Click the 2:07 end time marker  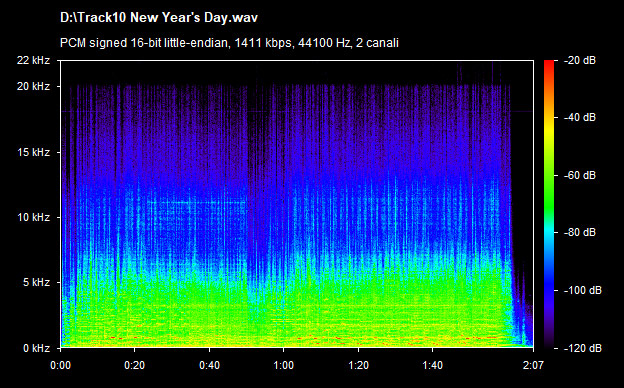coord(533,365)
